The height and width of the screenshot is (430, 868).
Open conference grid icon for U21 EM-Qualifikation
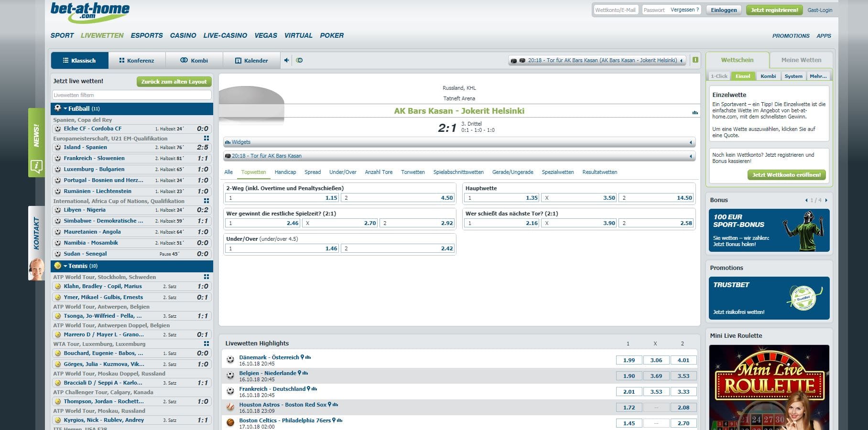[206, 139]
